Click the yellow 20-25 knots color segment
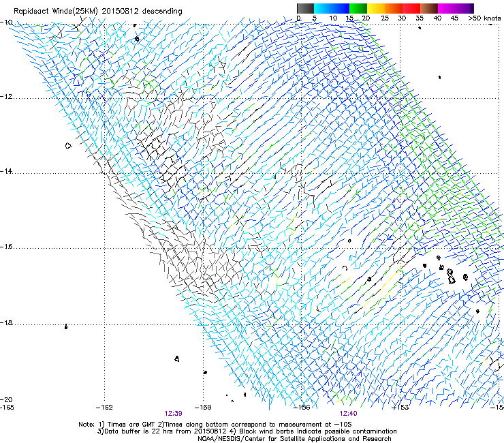504x443 pixels. pyautogui.click(x=376, y=8)
